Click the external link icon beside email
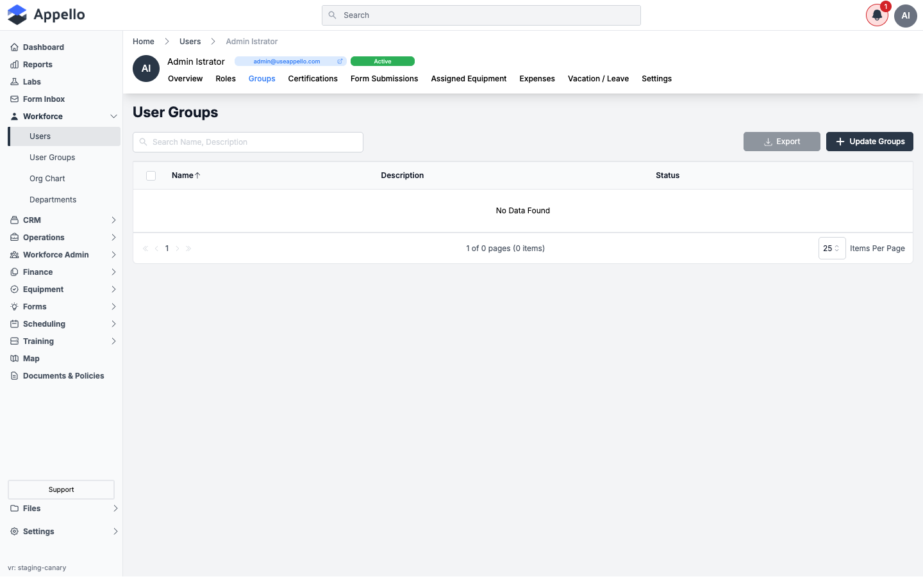The image size is (923, 588). point(340,61)
